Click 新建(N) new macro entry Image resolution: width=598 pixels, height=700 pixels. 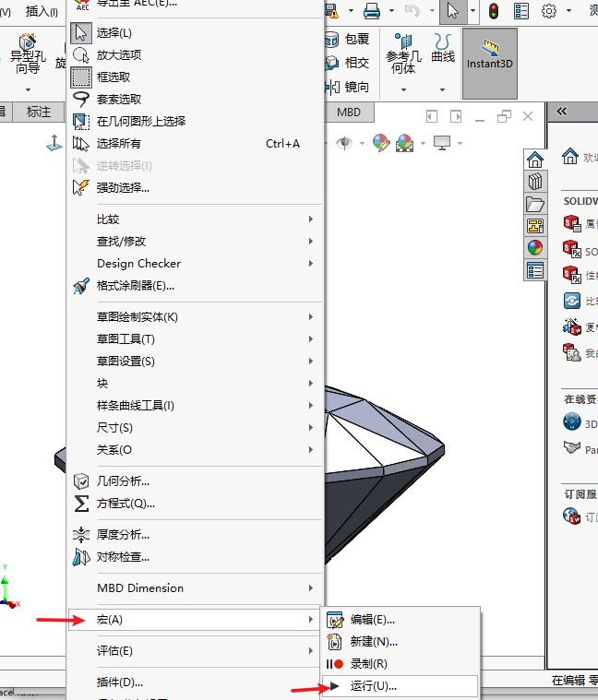coord(400,642)
